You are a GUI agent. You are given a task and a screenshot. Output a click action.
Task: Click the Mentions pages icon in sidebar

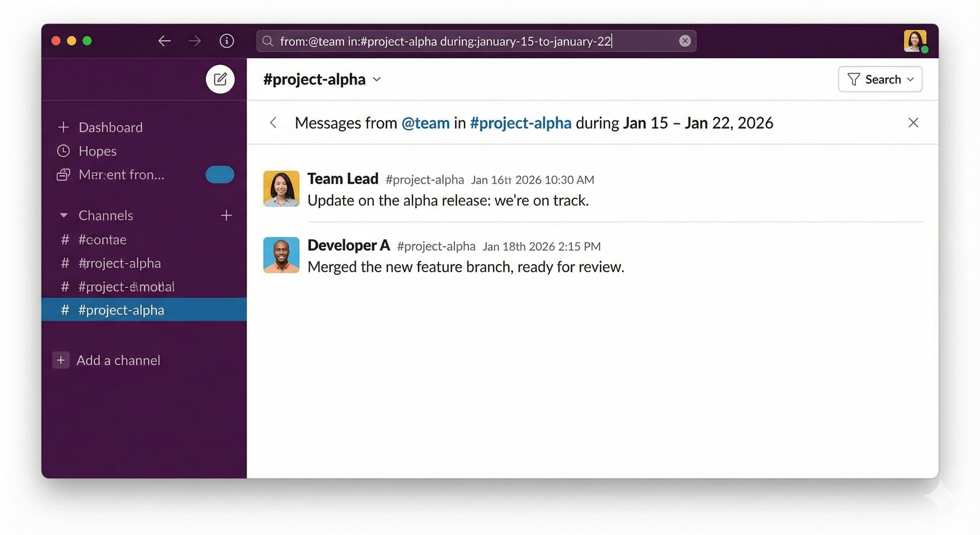click(x=63, y=175)
